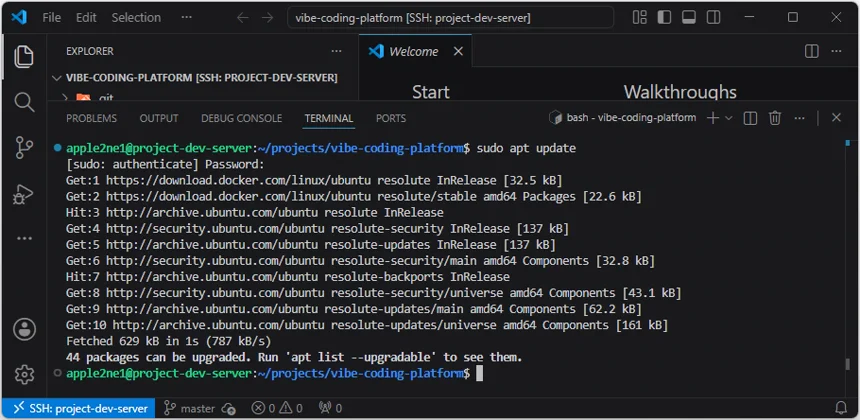
Task: Kill terminal with trash icon
Action: 774,118
